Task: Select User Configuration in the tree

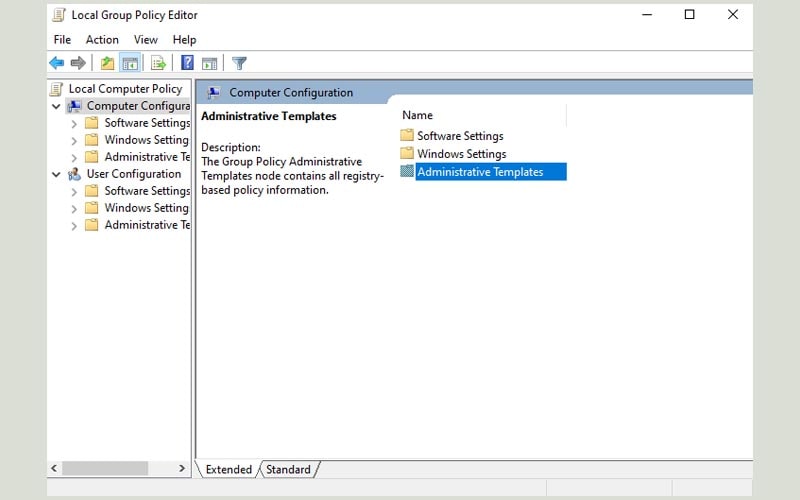Action: pos(134,174)
